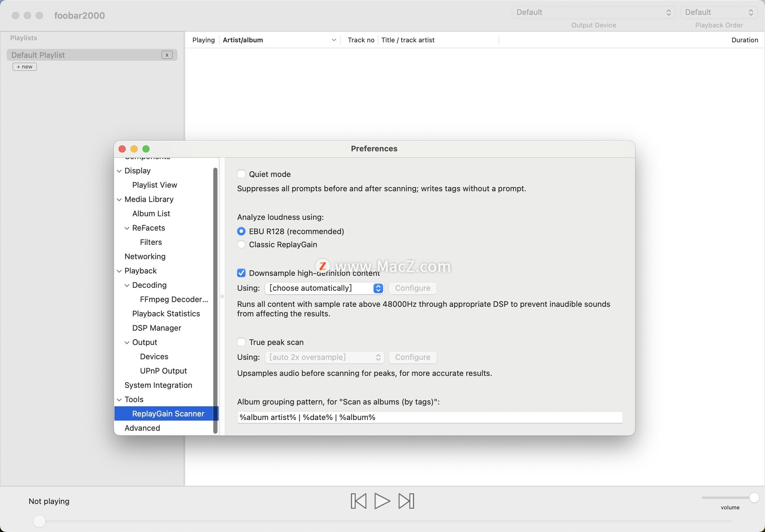Screen dimensions: 765x532
Task: Select Playlist View in preferences tree
Action: 155,185
